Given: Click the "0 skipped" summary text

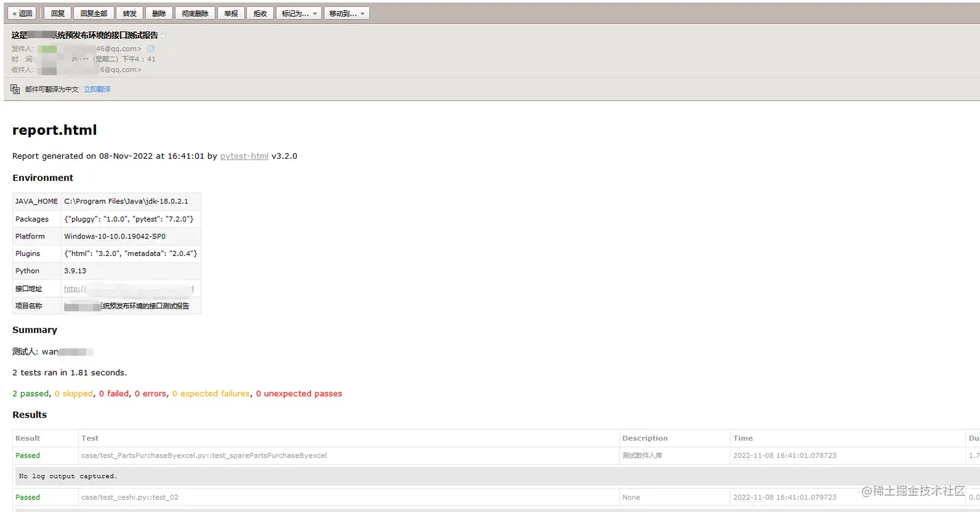Looking at the screenshot, I should click(x=74, y=393).
